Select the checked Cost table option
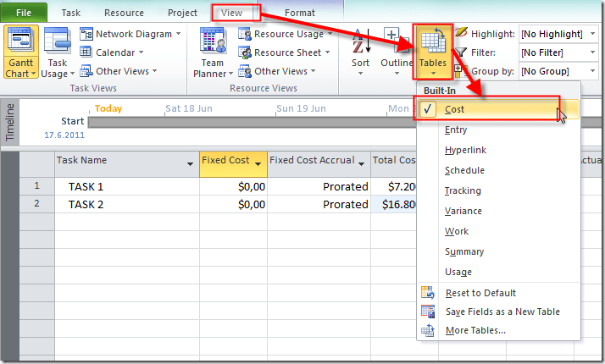605x364 pixels. click(454, 109)
